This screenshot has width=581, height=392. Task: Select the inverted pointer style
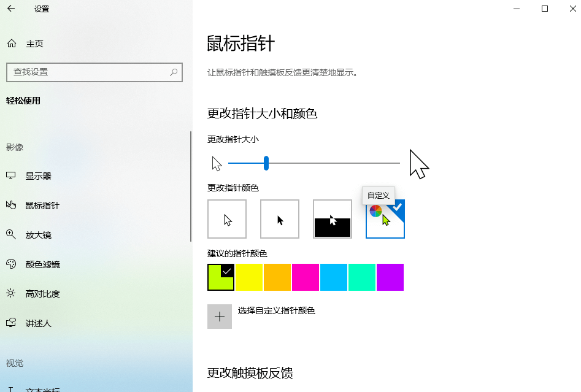[x=333, y=219]
